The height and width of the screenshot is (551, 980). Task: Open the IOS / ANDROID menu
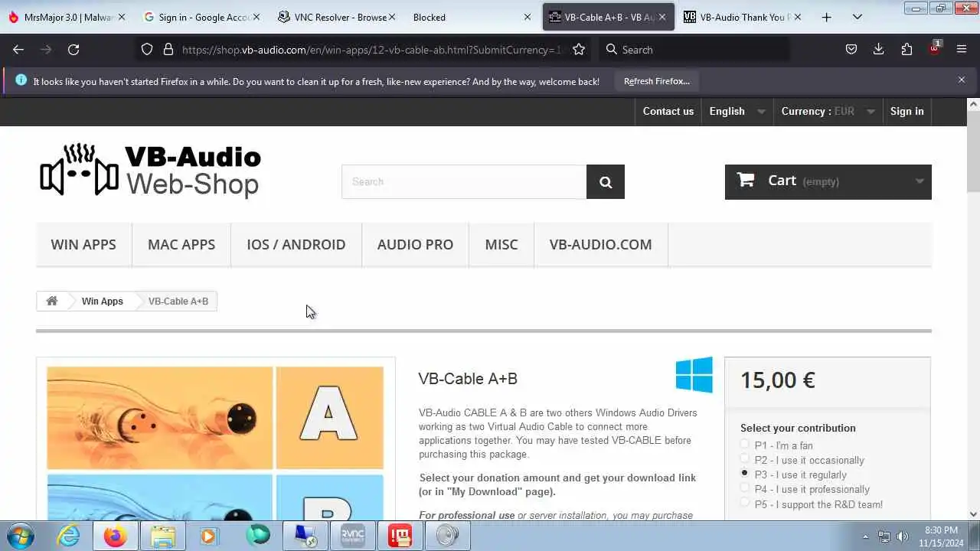[296, 245]
